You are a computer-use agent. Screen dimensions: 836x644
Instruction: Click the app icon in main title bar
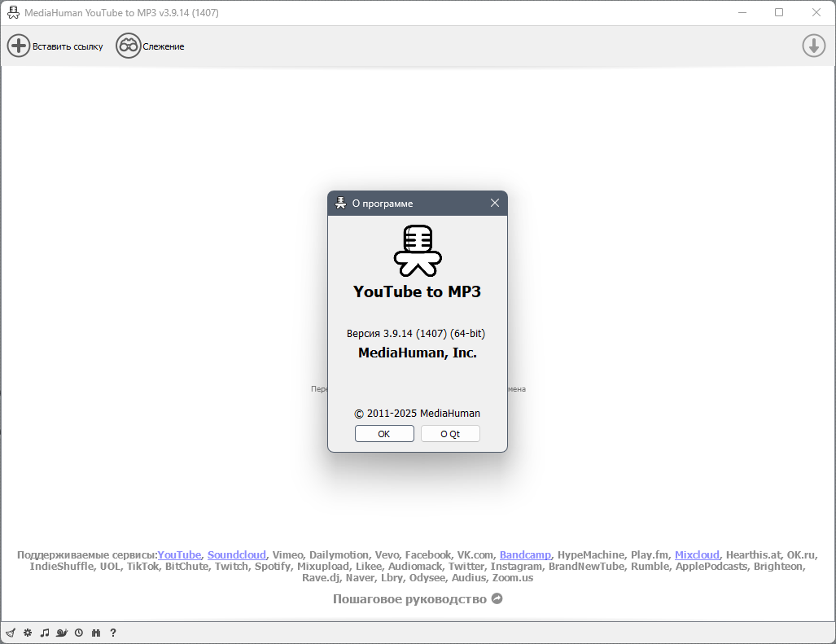coord(13,12)
